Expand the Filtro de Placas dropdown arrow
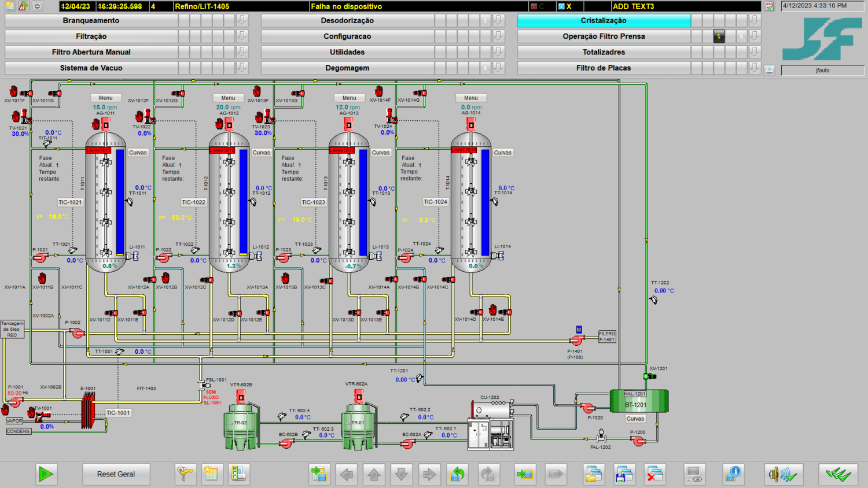 (755, 68)
